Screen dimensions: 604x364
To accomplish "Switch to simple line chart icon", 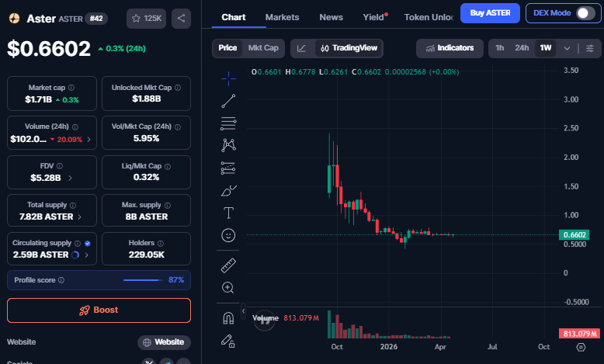I will coord(302,48).
